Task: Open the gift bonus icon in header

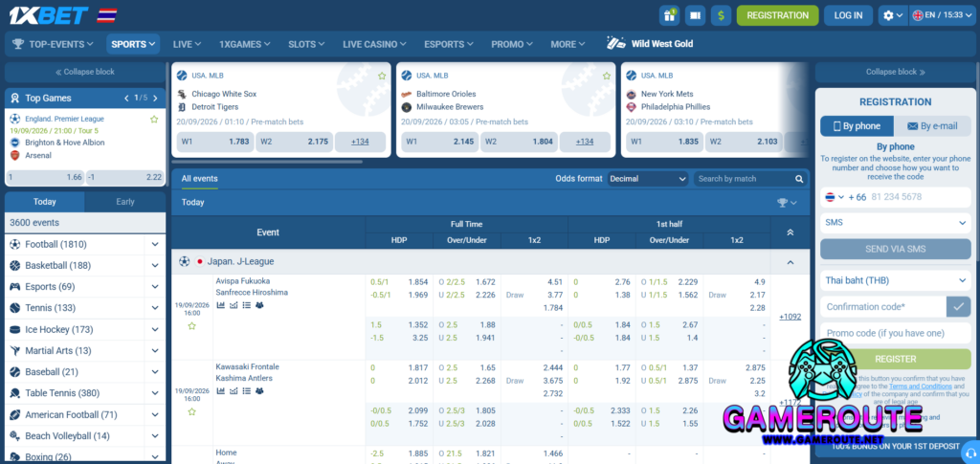Action: [669, 15]
